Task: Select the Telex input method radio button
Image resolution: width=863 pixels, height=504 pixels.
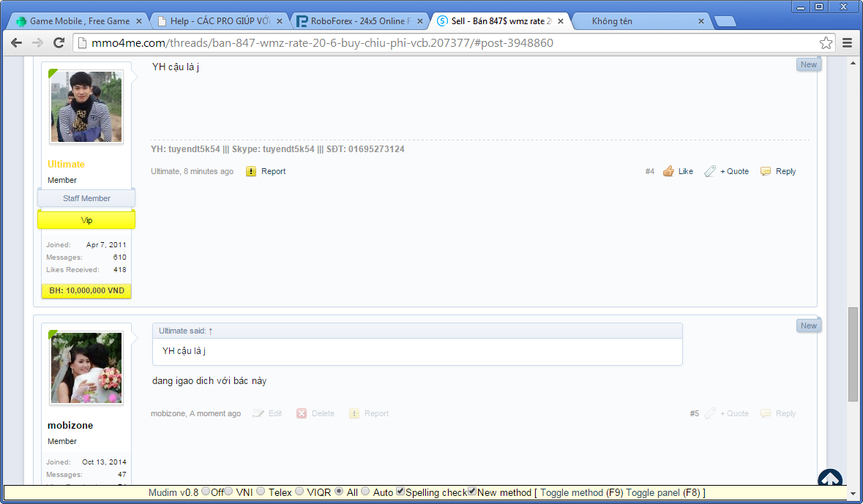Action: point(261,492)
